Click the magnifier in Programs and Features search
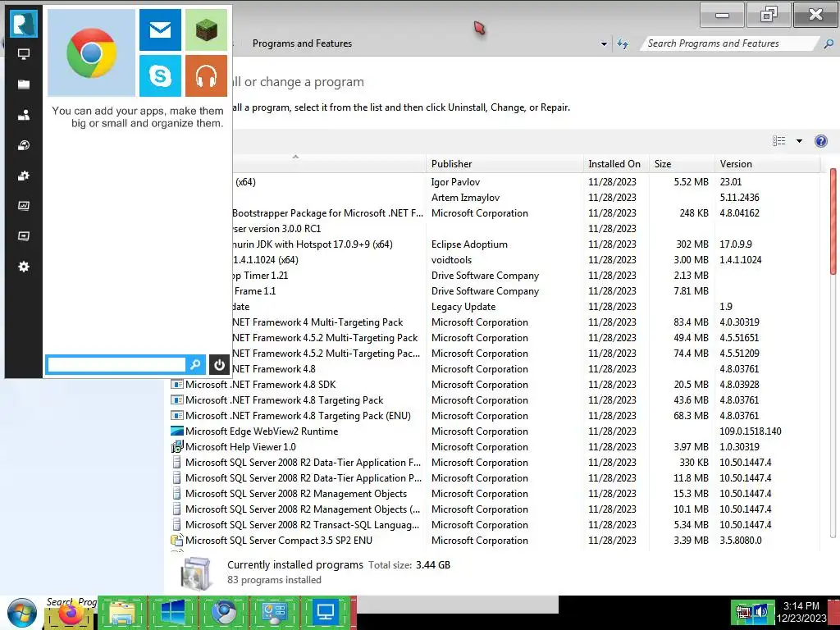840x630 pixels. pyautogui.click(x=829, y=43)
